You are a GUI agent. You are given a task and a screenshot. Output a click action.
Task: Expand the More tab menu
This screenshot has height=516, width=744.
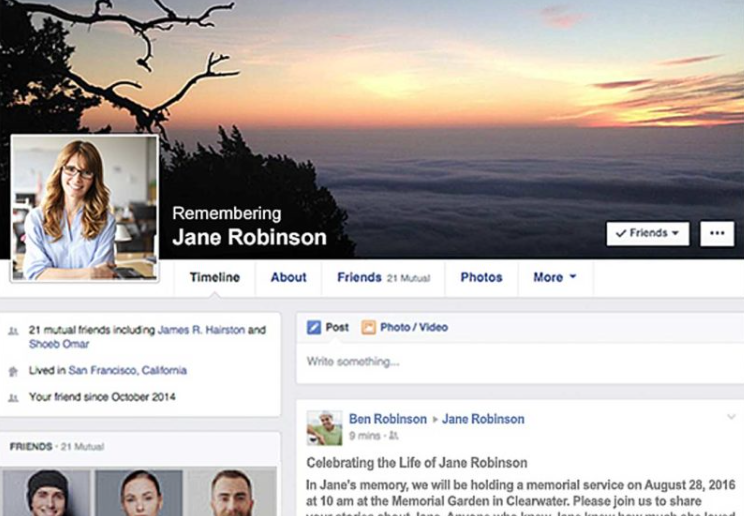coord(555,277)
